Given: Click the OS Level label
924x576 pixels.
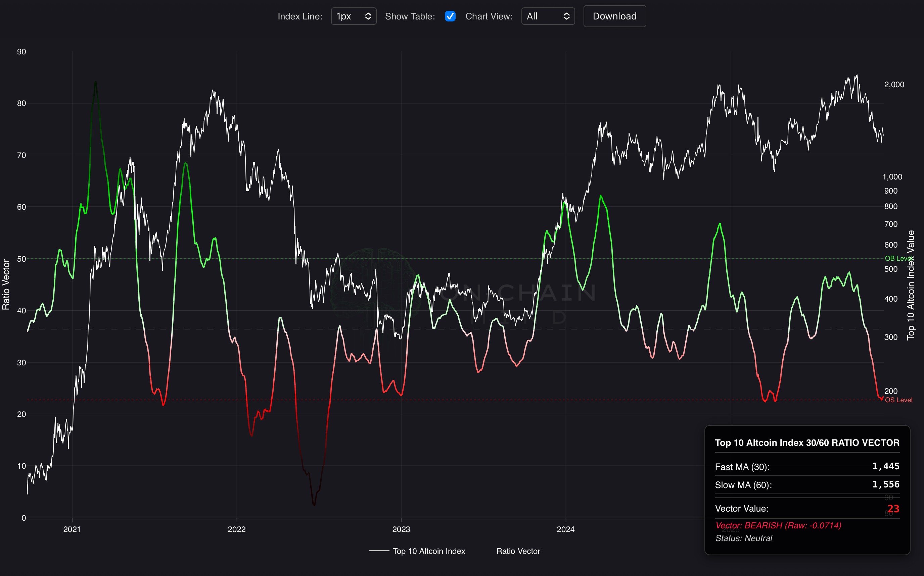Looking at the screenshot, I should tap(898, 400).
